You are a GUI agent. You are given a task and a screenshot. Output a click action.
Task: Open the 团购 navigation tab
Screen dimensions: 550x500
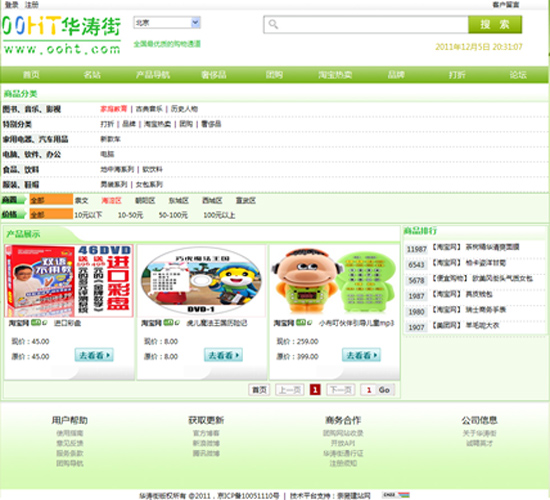click(x=274, y=75)
